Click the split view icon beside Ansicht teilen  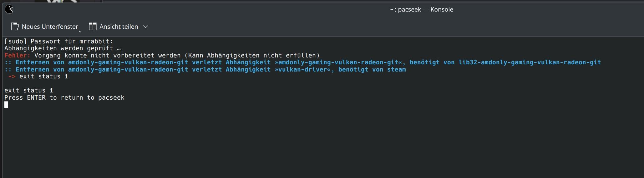click(x=92, y=27)
